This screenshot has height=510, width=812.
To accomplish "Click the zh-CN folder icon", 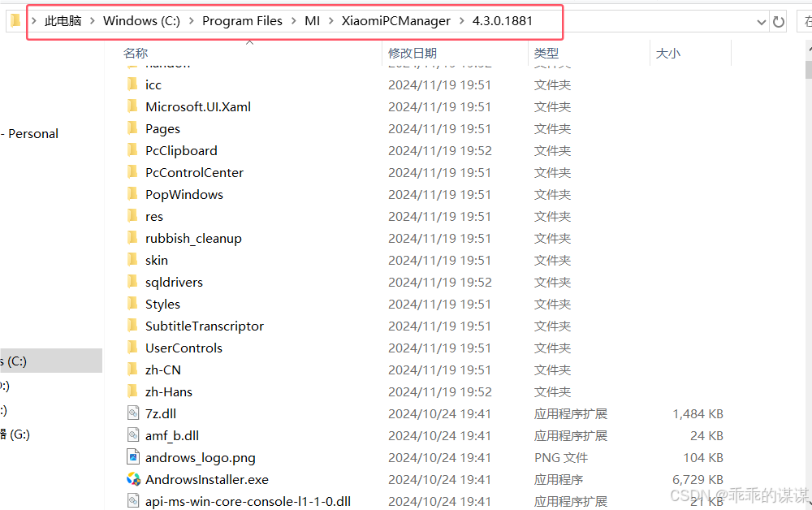I will pyautogui.click(x=132, y=370).
